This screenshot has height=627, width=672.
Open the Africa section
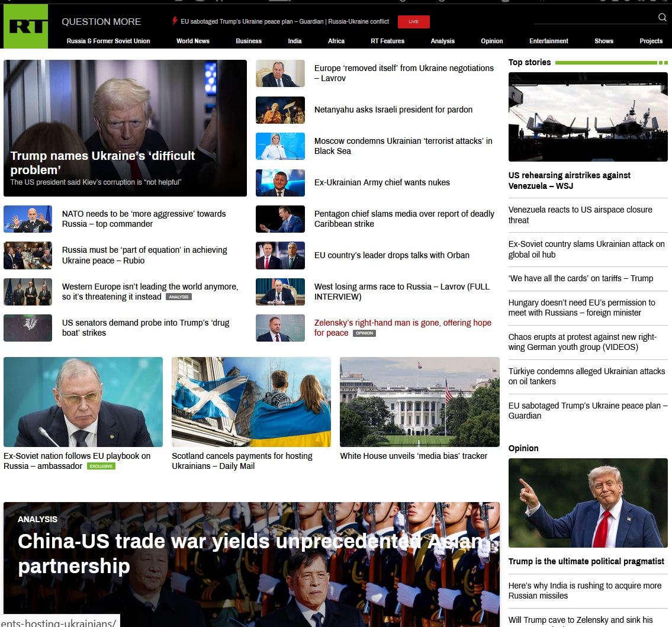tap(336, 41)
